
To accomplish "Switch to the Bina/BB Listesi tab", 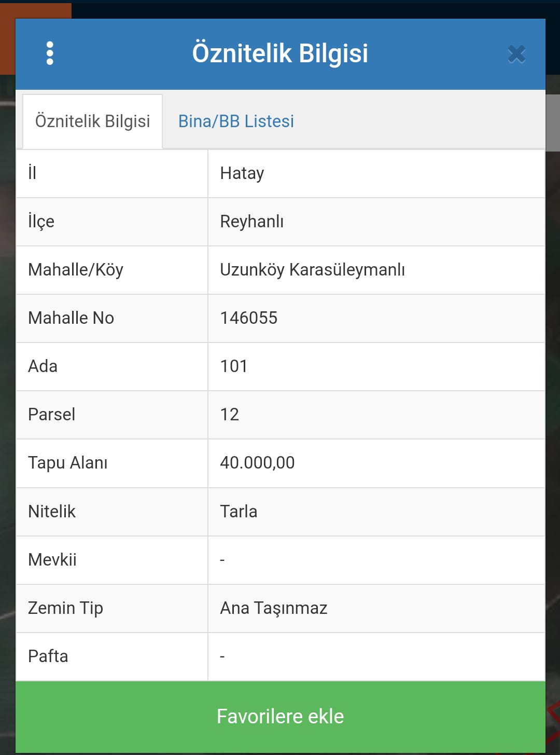I will [x=236, y=121].
